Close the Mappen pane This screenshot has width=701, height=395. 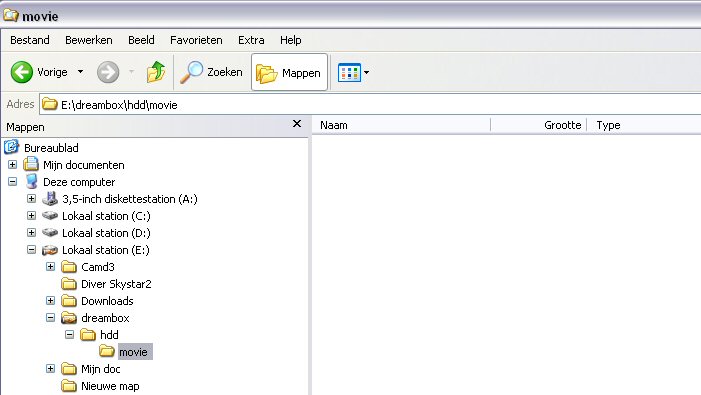[297, 124]
